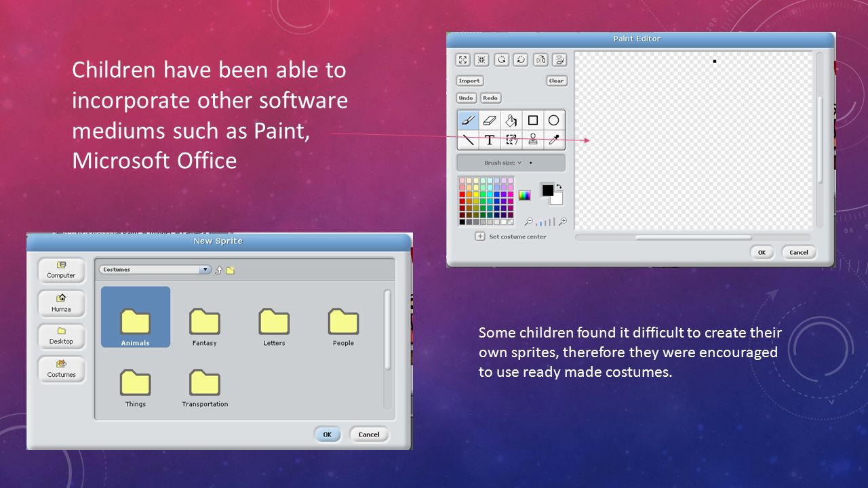
Task: Click Cancel in New Sprite dialog
Action: coord(369,434)
